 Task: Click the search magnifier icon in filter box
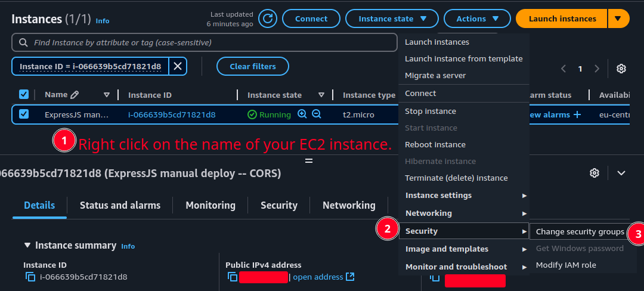(23, 43)
